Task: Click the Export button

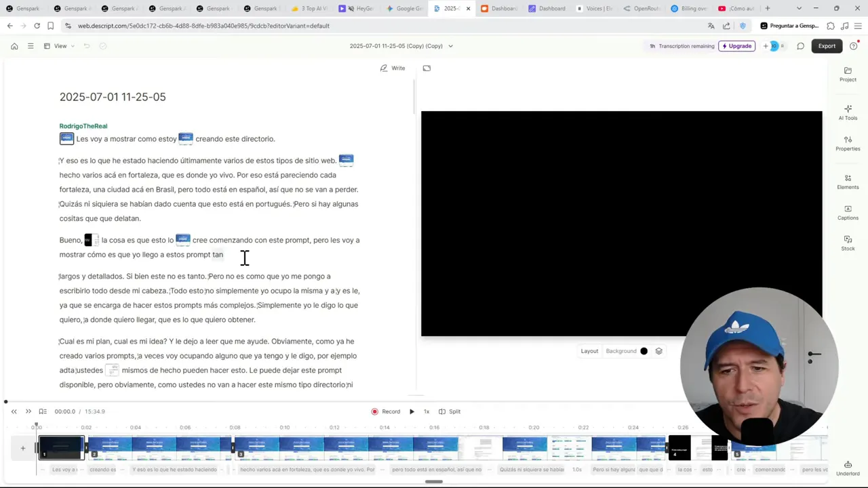Action: [x=827, y=45]
